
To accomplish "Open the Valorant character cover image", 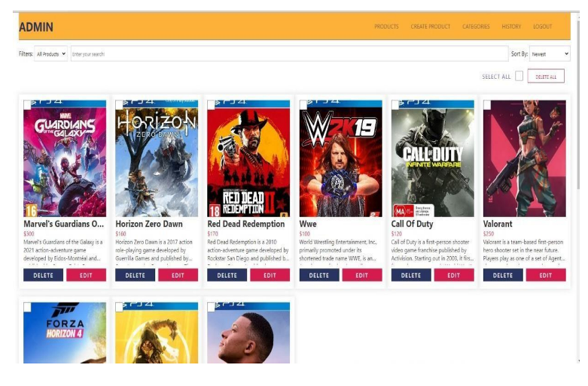I will click(525, 159).
